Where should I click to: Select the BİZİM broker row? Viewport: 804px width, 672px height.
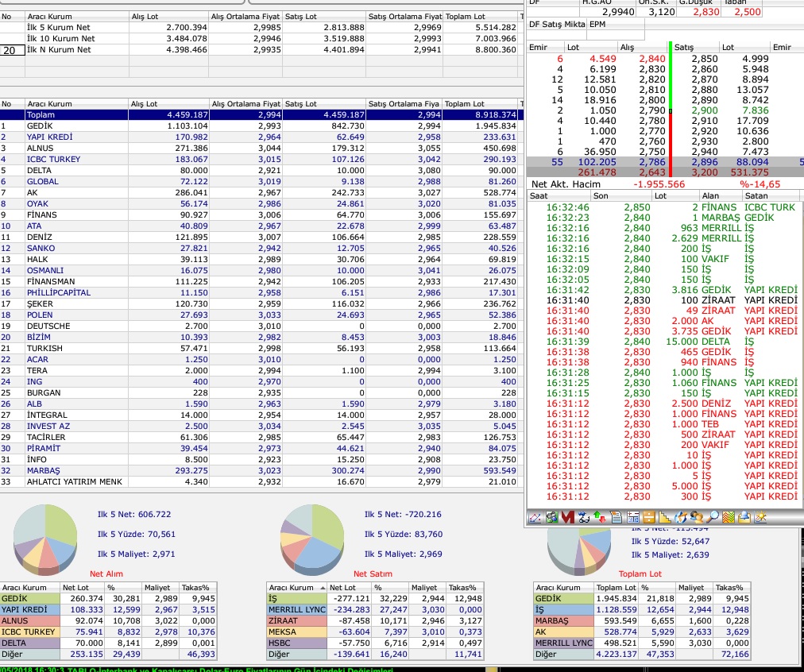point(261,338)
